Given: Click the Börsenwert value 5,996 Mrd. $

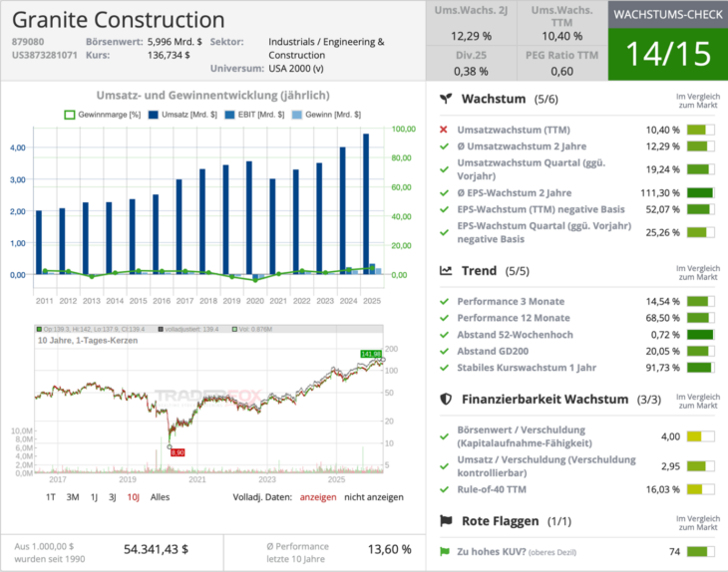Looking at the screenshot, I should [x=175, y=42].
